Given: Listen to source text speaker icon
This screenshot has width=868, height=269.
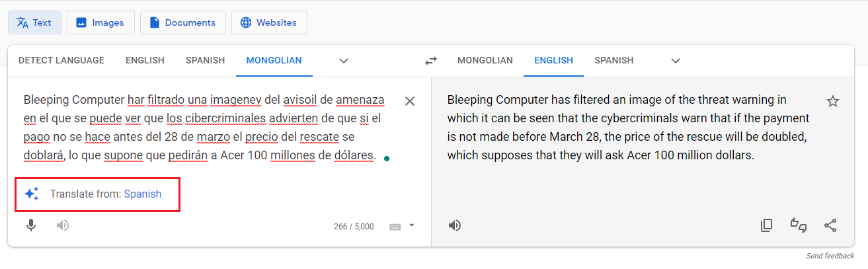Looking at the screenshot, I should (63, 225).
